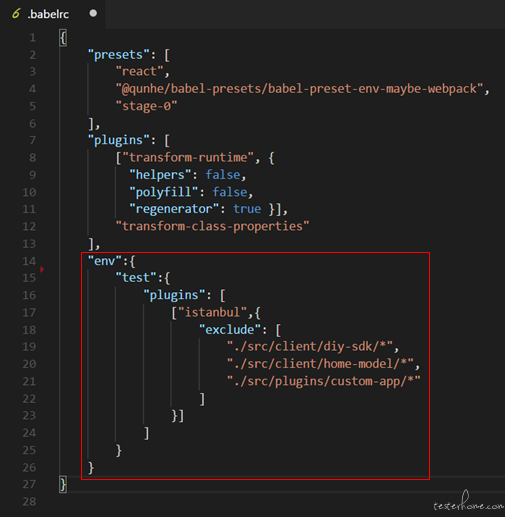Click line number 1 in the gutter

pos(32,37)
